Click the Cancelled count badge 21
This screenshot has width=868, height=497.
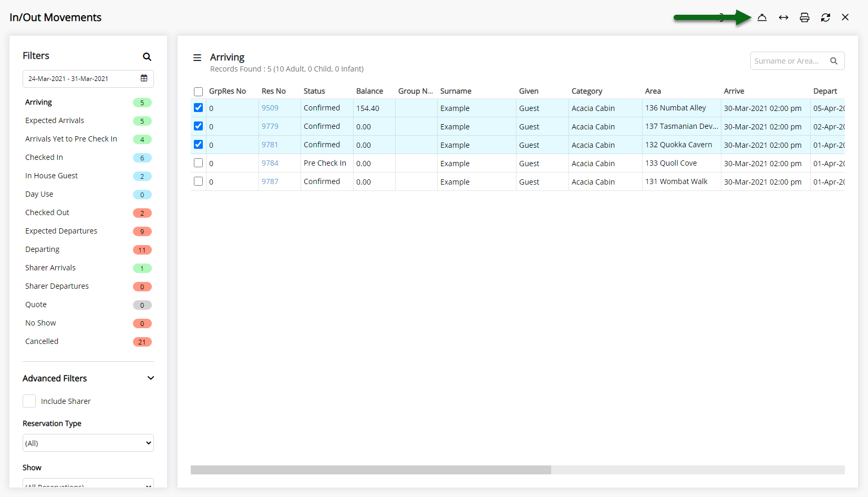point(142,342)
